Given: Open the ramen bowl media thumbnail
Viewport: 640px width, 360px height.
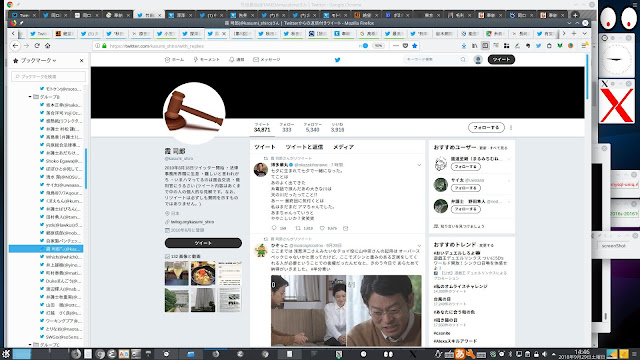Looking at the screenshot, I should 203,273.
